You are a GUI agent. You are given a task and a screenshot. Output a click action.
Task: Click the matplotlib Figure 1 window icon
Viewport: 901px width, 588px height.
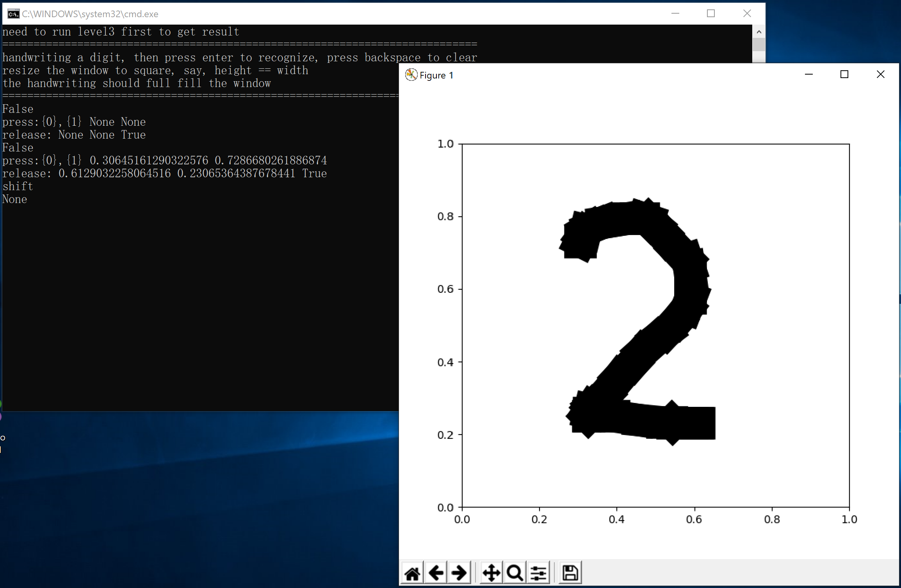tap(411, 75)
